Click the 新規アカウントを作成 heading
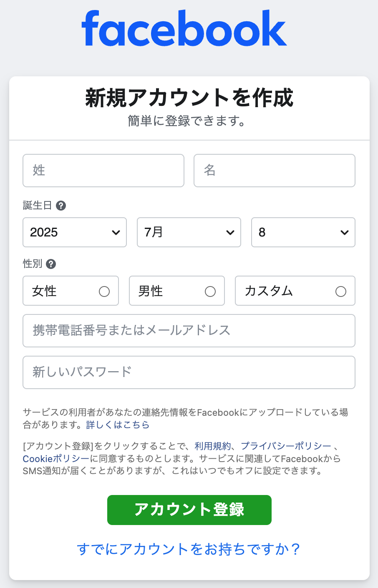 (x=189, y=98)
